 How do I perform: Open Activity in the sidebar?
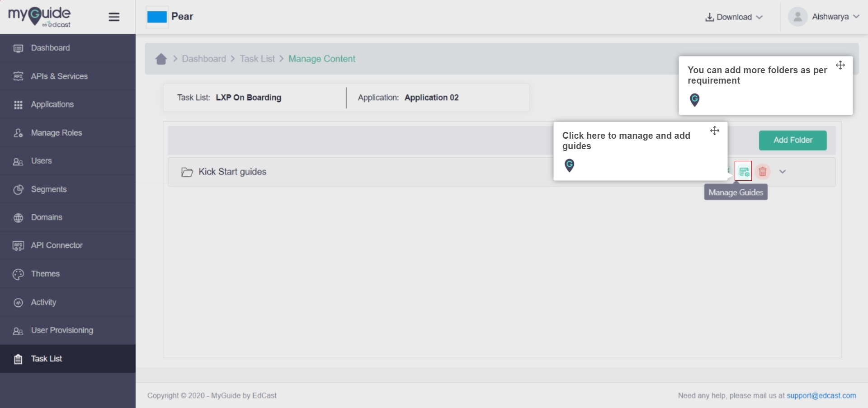coord(68,302)
